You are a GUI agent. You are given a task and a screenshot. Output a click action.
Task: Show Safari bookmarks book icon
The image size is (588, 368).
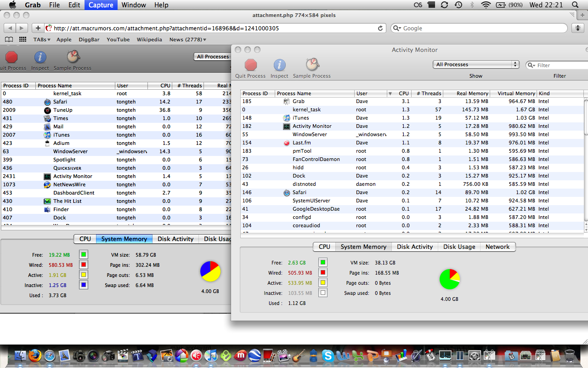point(9,40)
